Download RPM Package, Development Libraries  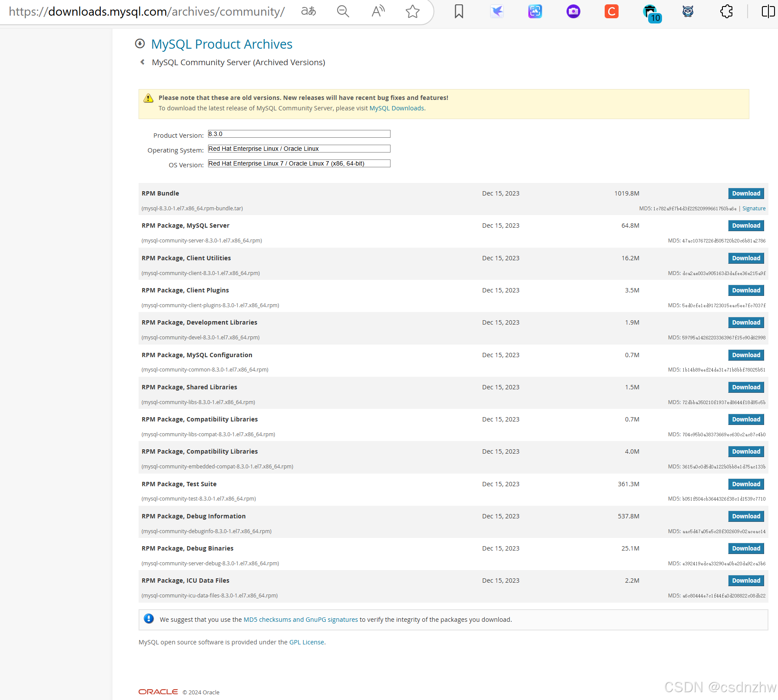tap(746, 322)
